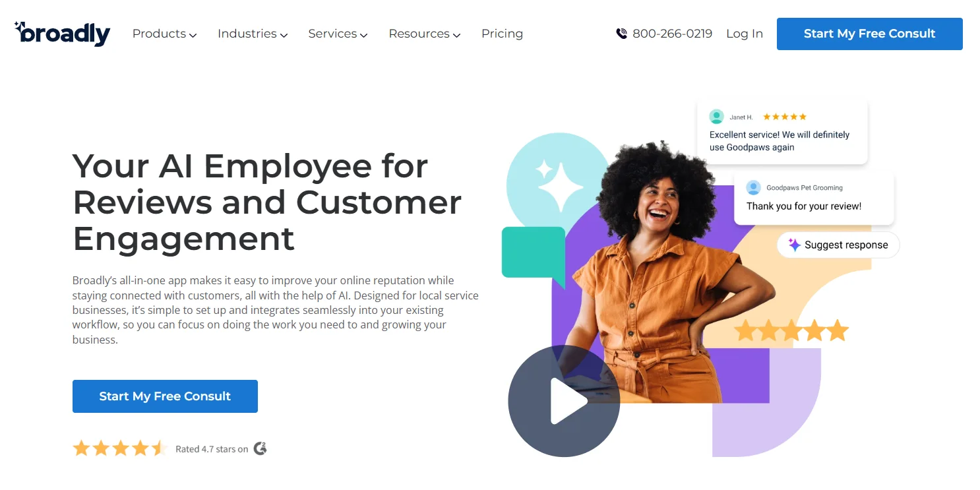Image resolution: width=980 pixels, height=490 pixels.
Task: Open the Resources dropdown
Action: coord(425,34)
